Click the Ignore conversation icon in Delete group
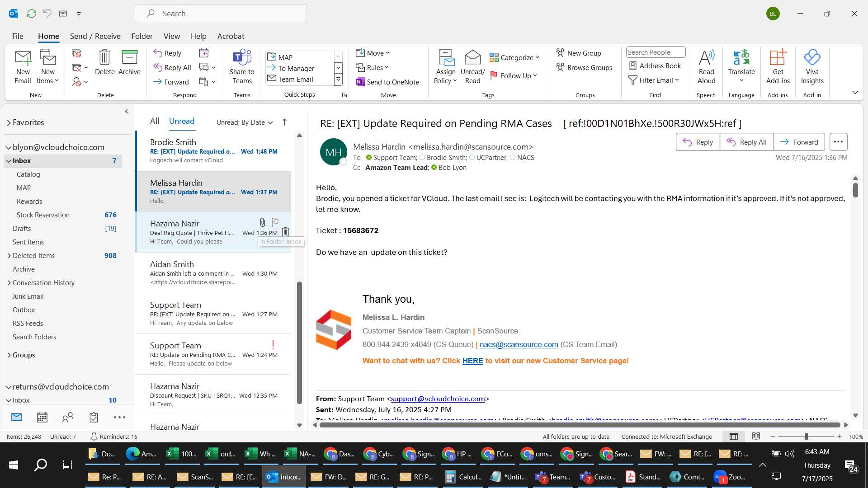868x488 pixels. (x=76, y=54)
